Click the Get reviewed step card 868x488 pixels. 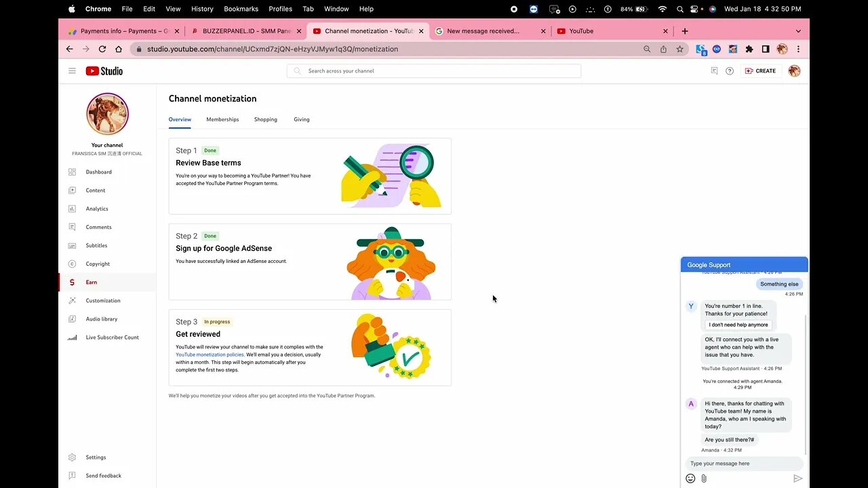310,348
